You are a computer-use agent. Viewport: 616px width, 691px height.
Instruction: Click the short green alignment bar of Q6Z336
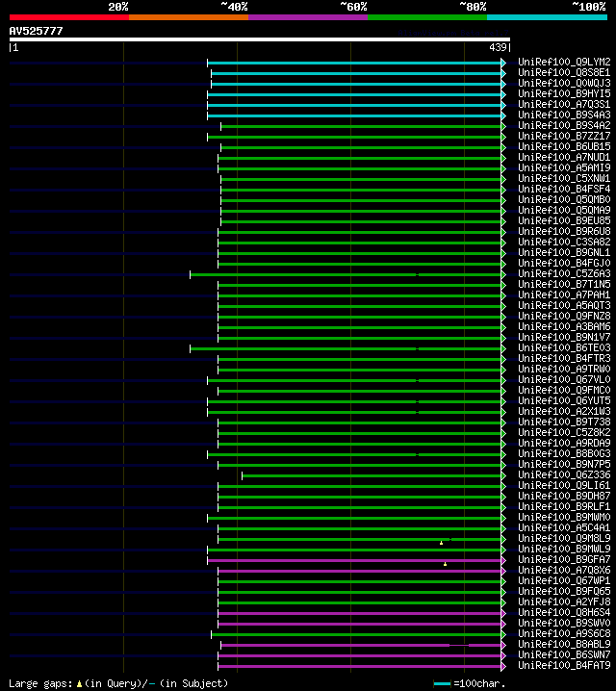pos(372,475)
